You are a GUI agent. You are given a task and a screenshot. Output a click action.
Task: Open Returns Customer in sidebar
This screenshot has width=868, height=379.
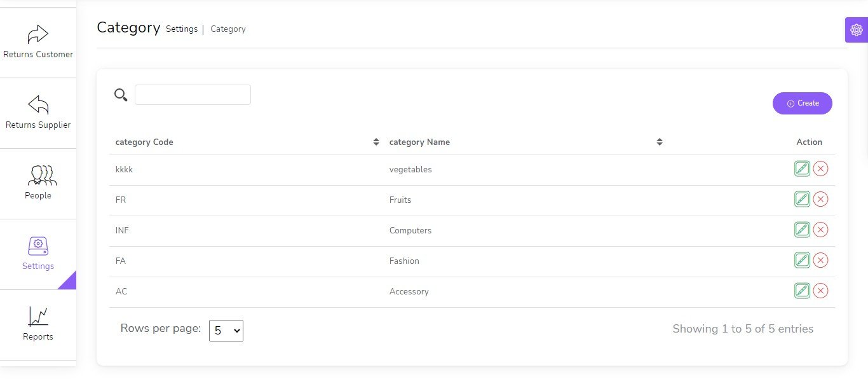coord(38,42)
